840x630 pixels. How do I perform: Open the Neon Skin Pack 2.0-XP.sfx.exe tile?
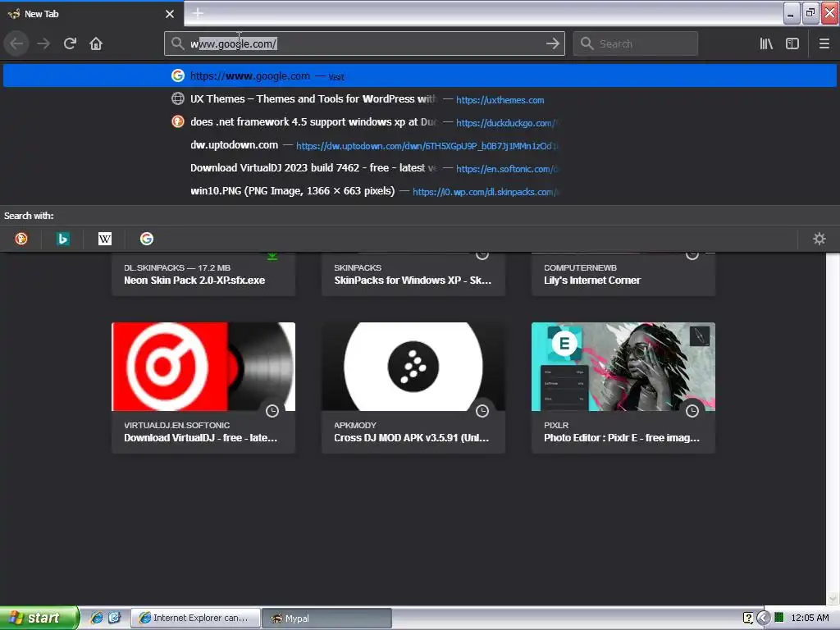point(203,274)
